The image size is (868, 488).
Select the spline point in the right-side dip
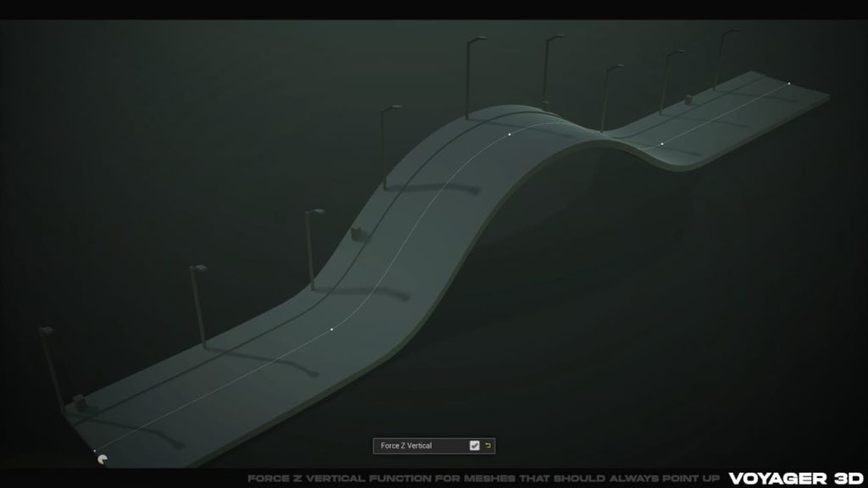pyautogui.click(x=662, y=143)
